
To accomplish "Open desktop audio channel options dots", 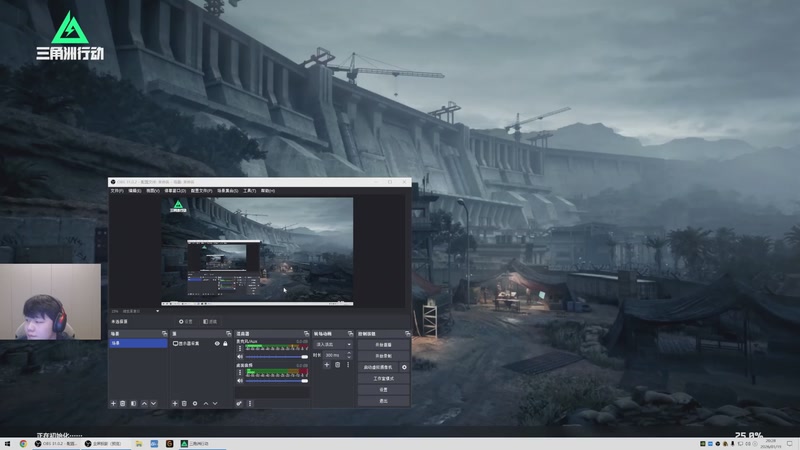I will tap(240, 372).
